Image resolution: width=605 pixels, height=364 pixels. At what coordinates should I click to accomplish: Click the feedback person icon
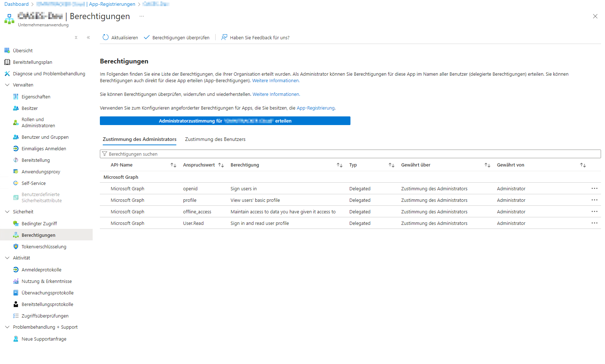224,37
